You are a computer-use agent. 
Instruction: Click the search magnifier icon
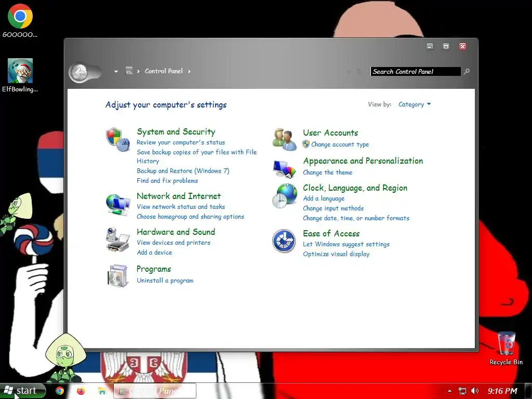point(467,71)
